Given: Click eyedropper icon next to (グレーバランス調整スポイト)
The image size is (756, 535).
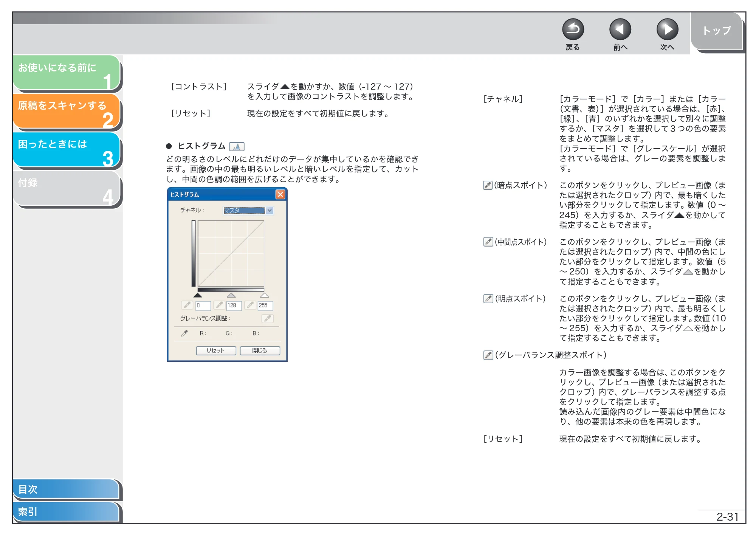Looking at the screenshot, I should pyautogui.click(x=488, y=355).
